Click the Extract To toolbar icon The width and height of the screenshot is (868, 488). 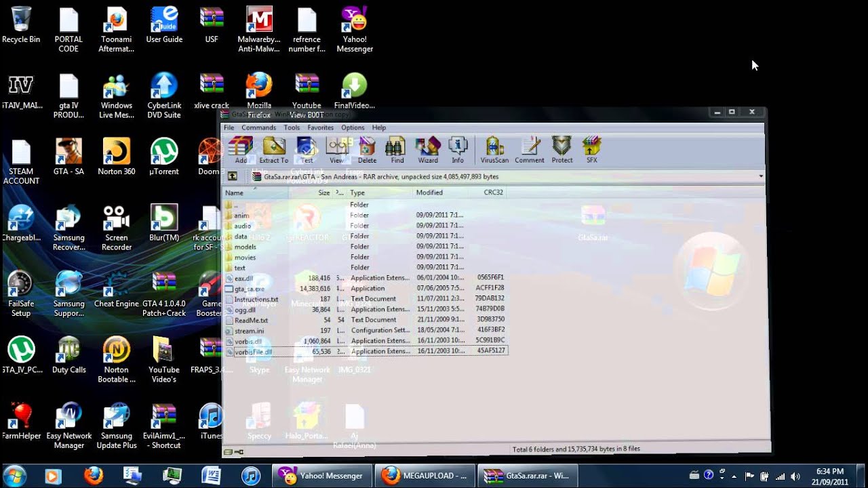[x=274, y=150]
